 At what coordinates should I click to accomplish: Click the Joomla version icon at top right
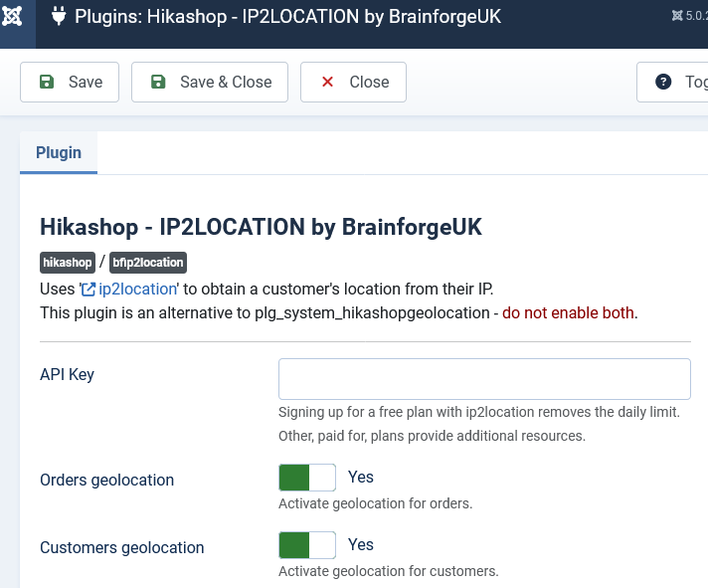click(677, 16)
